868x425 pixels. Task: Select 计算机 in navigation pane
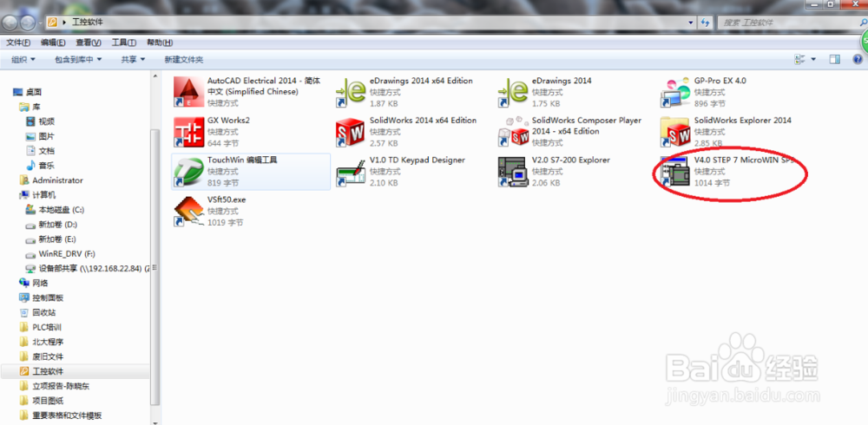[37, 195]
